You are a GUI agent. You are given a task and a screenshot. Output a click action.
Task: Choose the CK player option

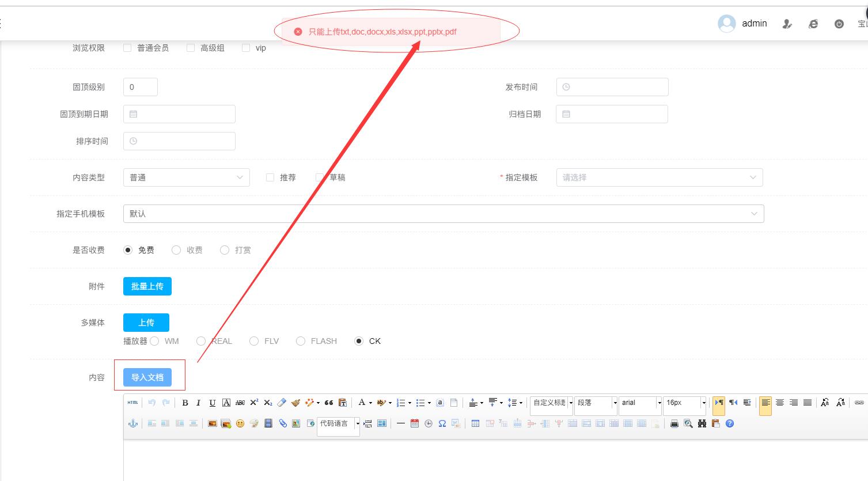(359, 341)
